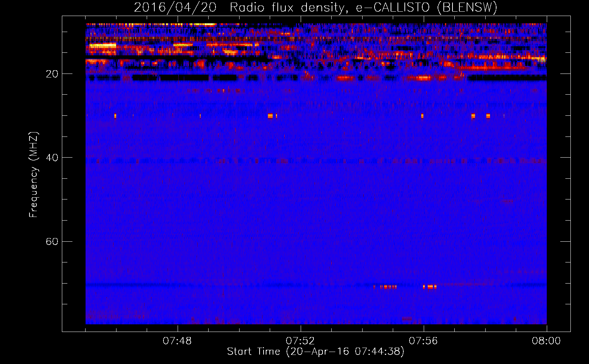The image size is (589, 364).
Task: Click the 07:56 time tick label
Action: pos(423,341)
